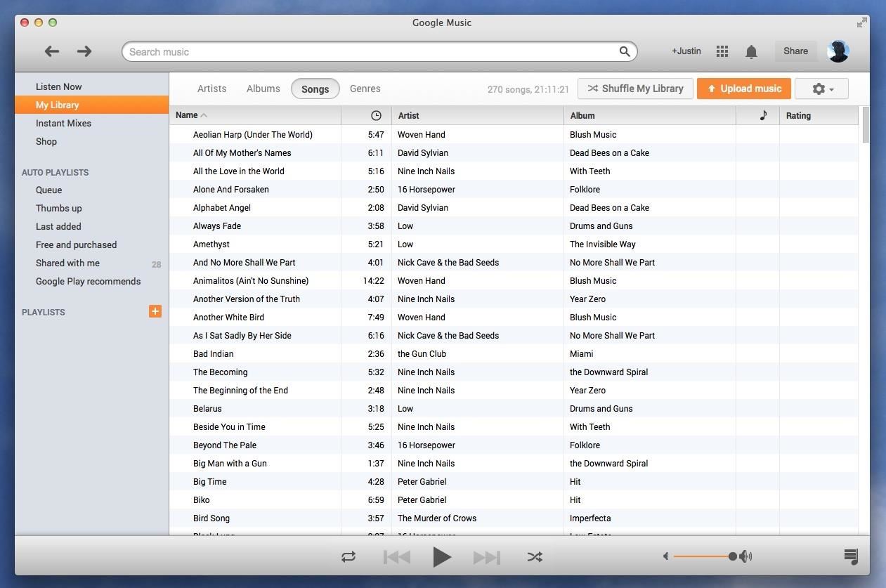Screen dimensions: 886x588
Task: Open the Queue auto playlist
Action: point(49,190)
